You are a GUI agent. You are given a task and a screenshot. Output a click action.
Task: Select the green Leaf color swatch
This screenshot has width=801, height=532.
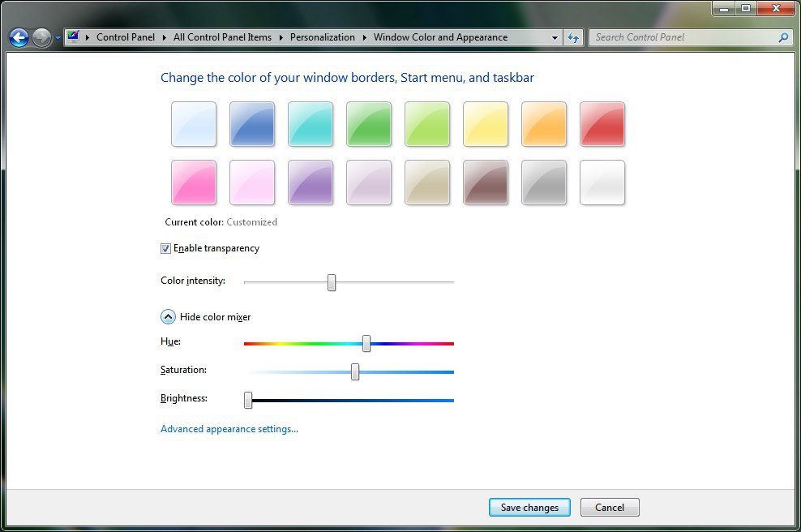click(x=368, y=124)
